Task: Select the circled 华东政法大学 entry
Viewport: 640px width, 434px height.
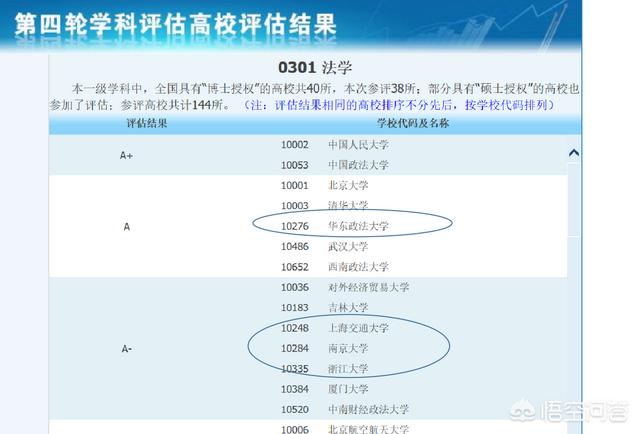Action: pyautogui.click(x=358, y=226)
